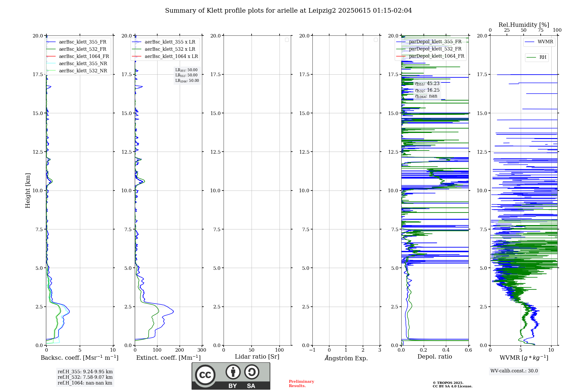Click the empty legend box in Lidar ratio panel
577x392 pixels.
pos(287,40)
